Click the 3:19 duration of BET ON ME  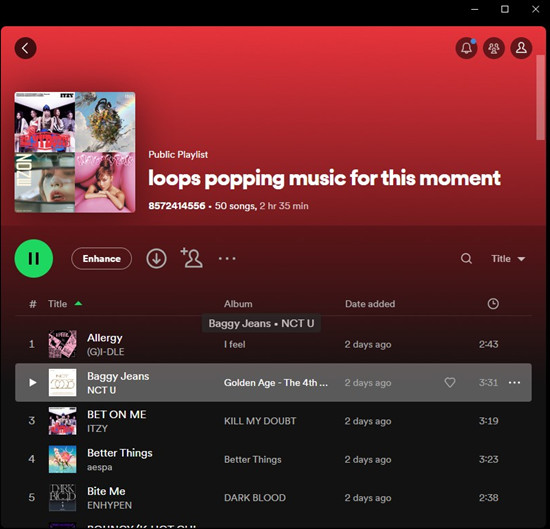pyautogui.click(x=489, y=421)
